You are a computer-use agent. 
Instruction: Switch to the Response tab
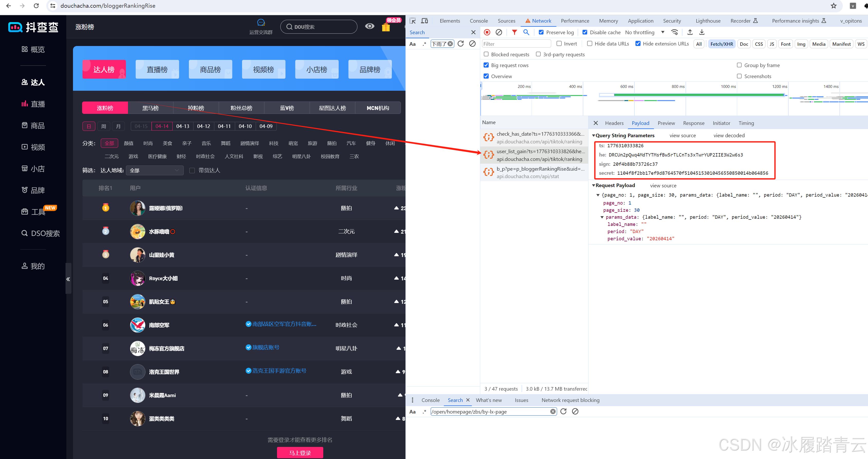[694, 123]
